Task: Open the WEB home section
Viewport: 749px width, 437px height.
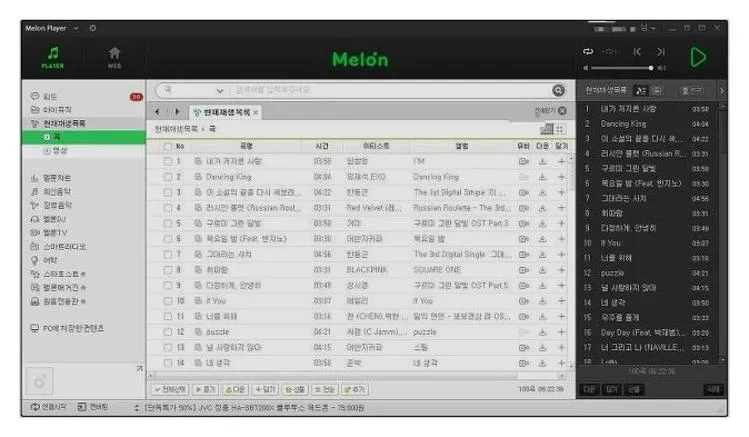Action: [114, 58]
